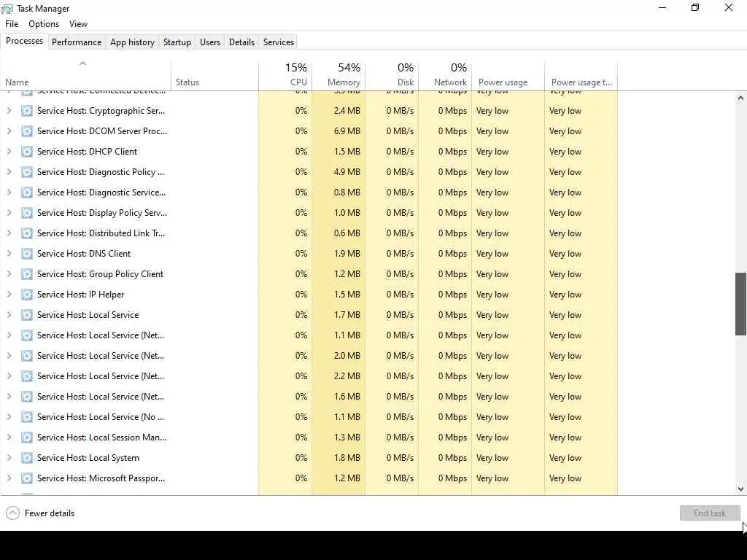
Task: Click the Group Policy Client gear icon
Action: [x=27, y=274]
